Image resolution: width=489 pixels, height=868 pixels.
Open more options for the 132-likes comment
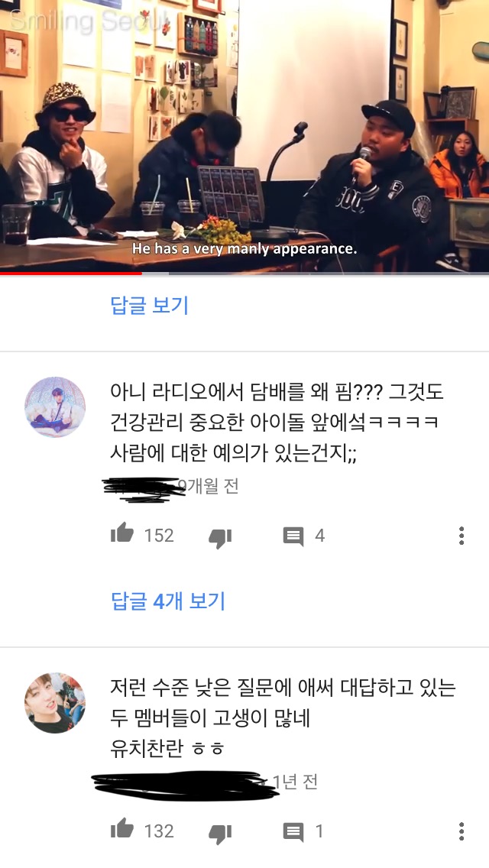click(461, 831)
